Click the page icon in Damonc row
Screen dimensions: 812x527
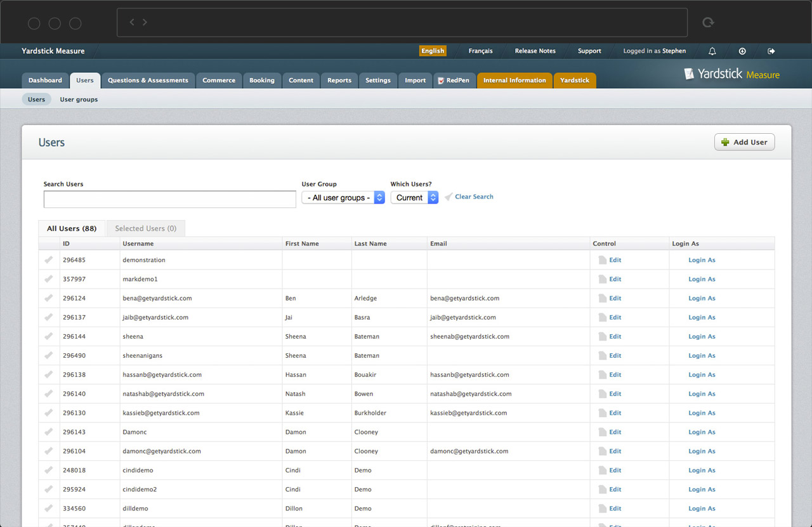tap(602, 432)
